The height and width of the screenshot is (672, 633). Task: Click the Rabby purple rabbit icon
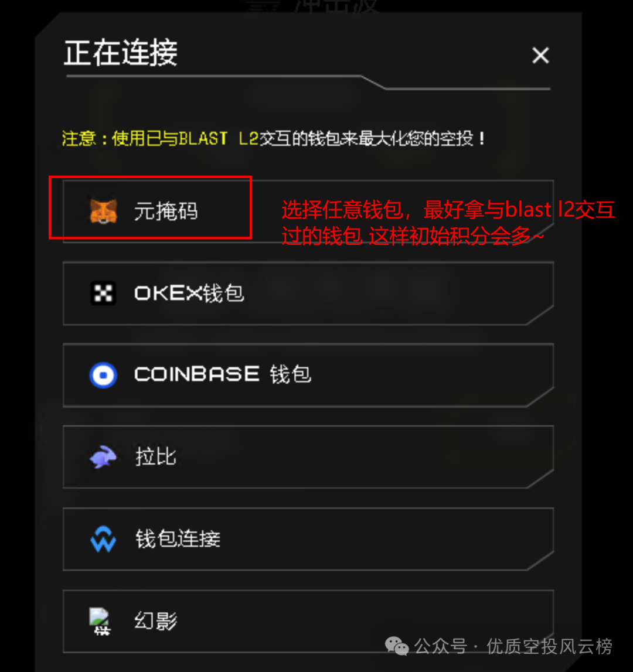103,457
